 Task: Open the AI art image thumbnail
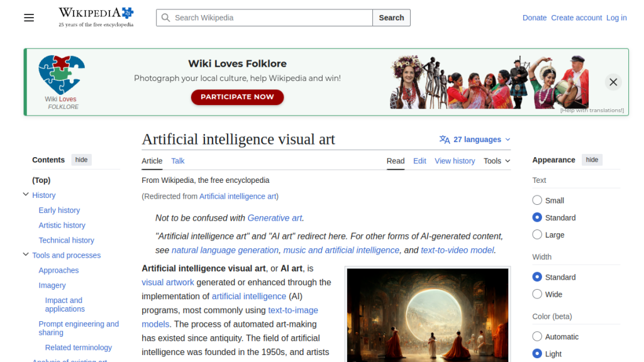coord(427,314)
